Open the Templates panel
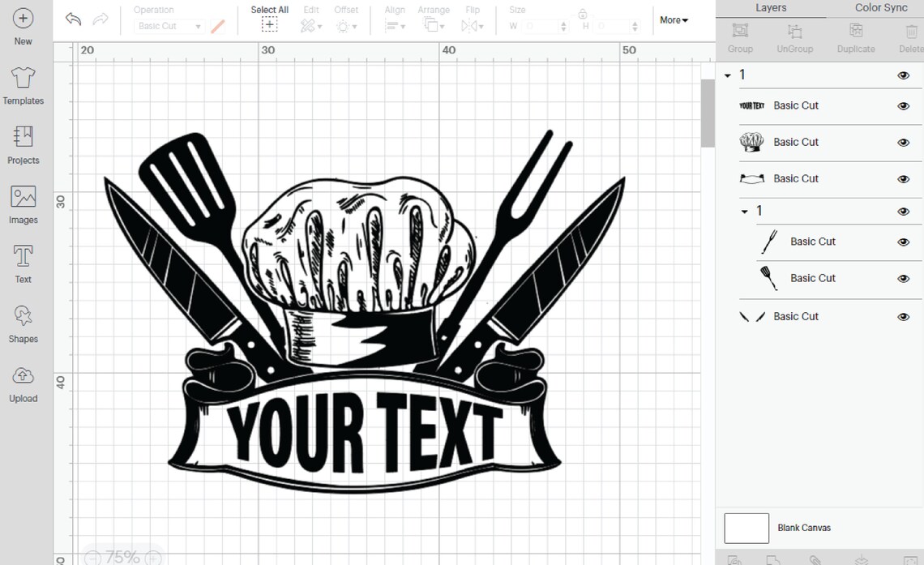 (23, 85)
